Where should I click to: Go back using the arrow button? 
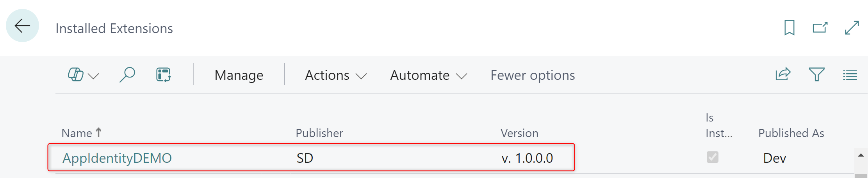click(x=22, y=26)
